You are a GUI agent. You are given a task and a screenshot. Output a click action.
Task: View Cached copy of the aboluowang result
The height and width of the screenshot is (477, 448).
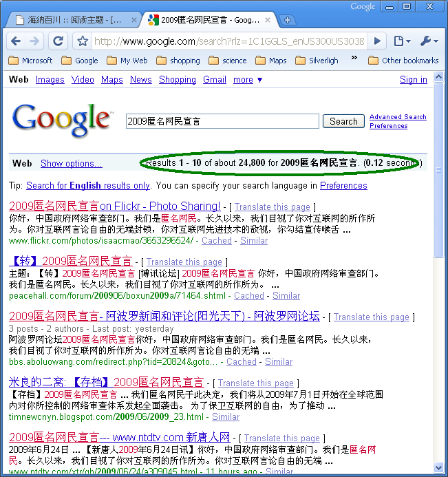click(242, 361)
